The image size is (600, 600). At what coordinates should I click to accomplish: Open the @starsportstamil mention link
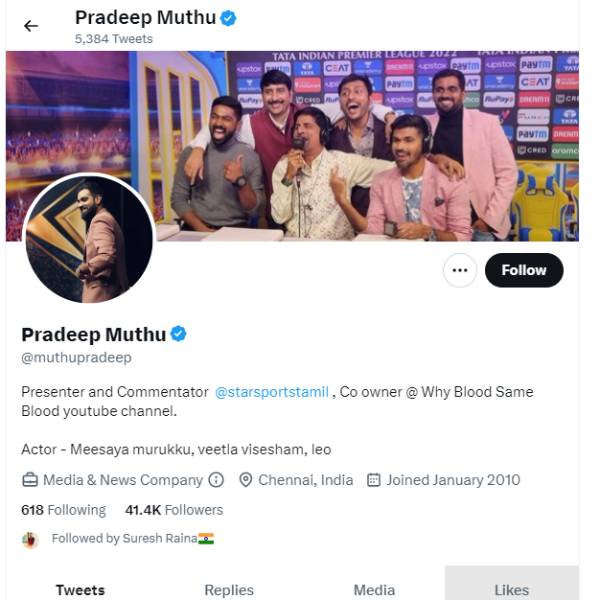[x=272, y=392]
